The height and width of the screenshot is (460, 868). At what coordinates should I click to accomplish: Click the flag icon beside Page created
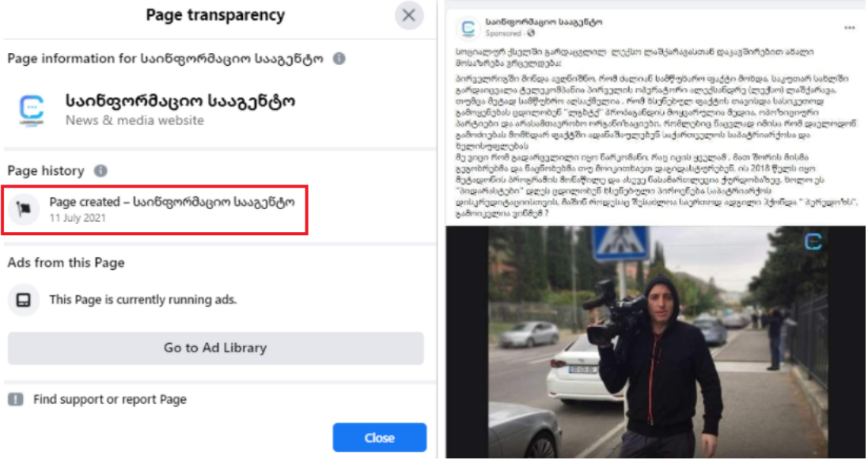24,209
